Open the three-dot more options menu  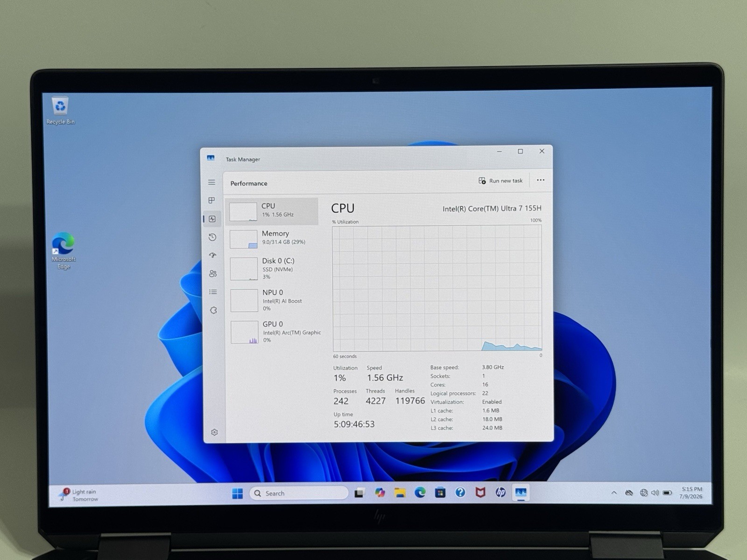[541, 180]
